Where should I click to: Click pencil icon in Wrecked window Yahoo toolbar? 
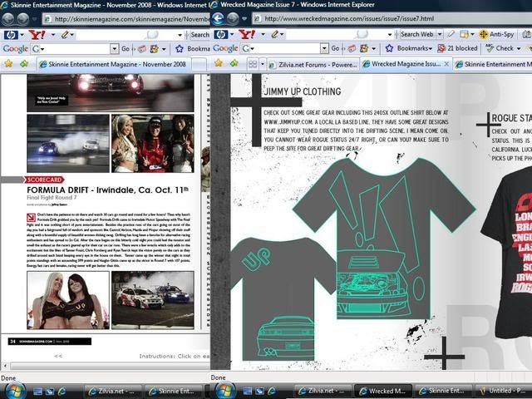pyautogui.click(x=275, y=34)
